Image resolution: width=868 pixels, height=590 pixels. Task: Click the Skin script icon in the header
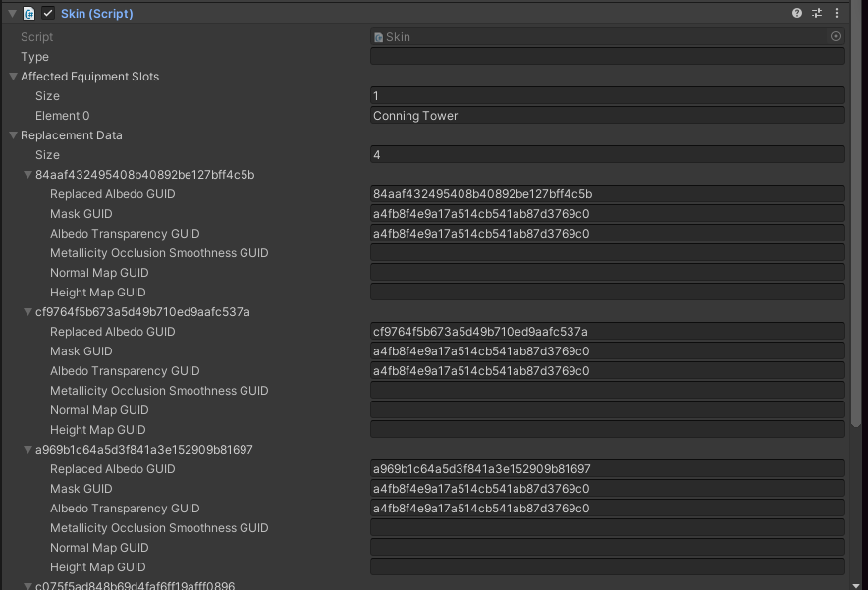(x=29, y=14)
